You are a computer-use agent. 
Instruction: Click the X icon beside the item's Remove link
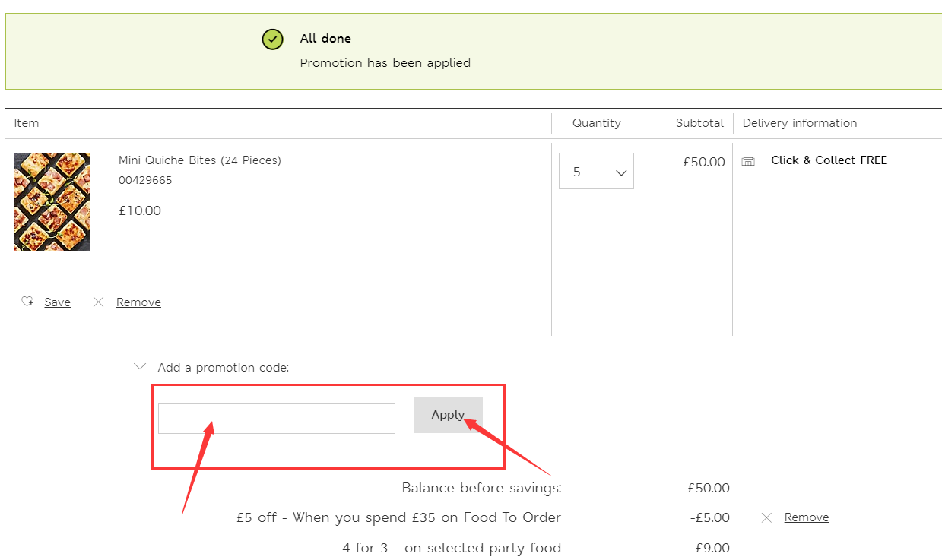coord(98,302)
